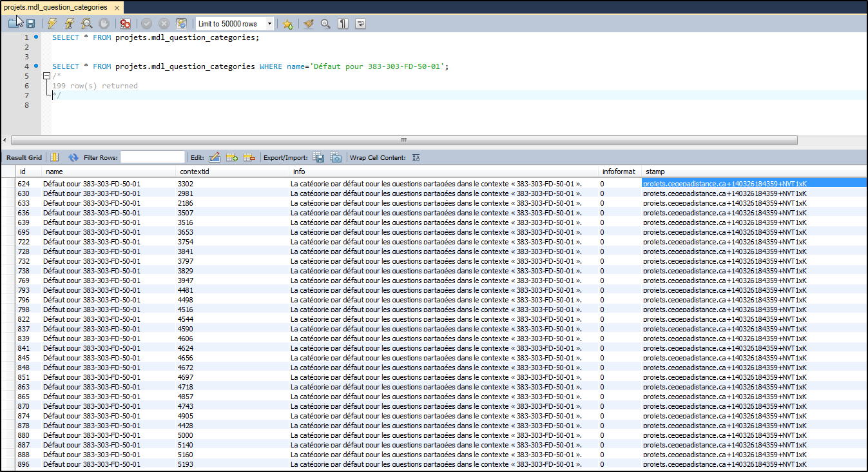Open the Limit to 50000 rows dropdown
The image size is (868, 472).
tap(269, 24)
